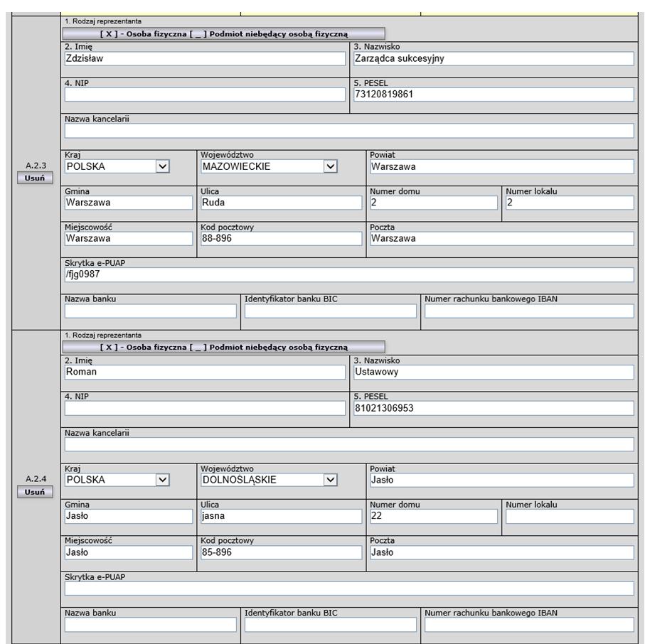Click Powiat field containing Warszawa
This screenshot has width=645, height=644.
point(502,166)
